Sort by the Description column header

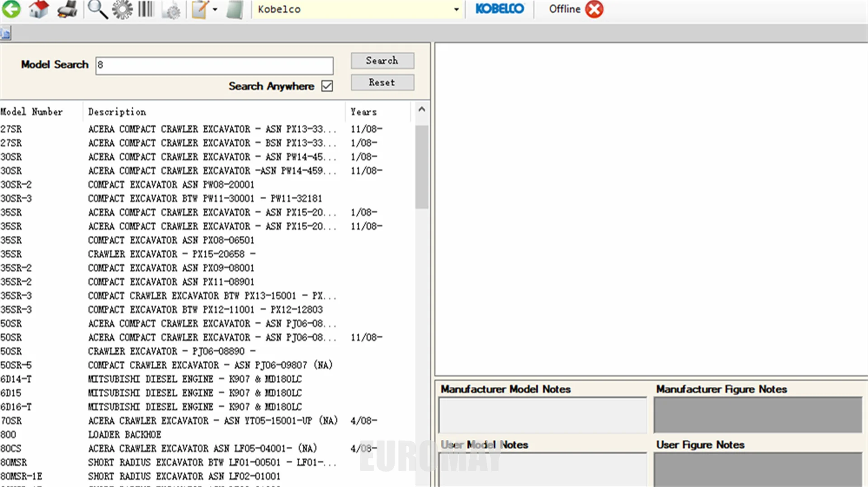[214, 112]
